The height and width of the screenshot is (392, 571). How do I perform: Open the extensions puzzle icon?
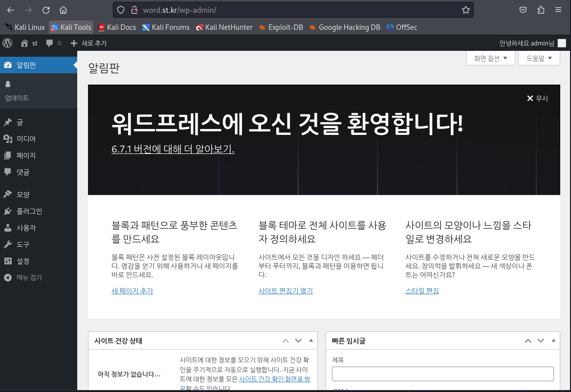click(541, 10)
